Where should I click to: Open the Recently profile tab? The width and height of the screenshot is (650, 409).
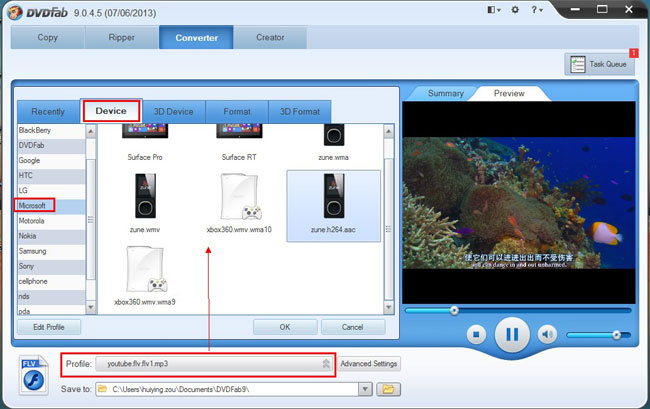click(x=48, y=111)
